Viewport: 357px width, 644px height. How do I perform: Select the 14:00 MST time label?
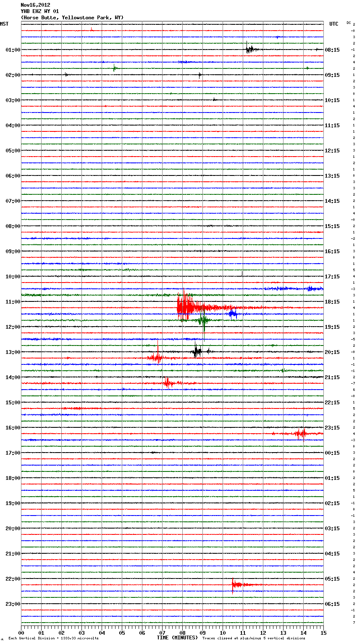coord(13,377)
